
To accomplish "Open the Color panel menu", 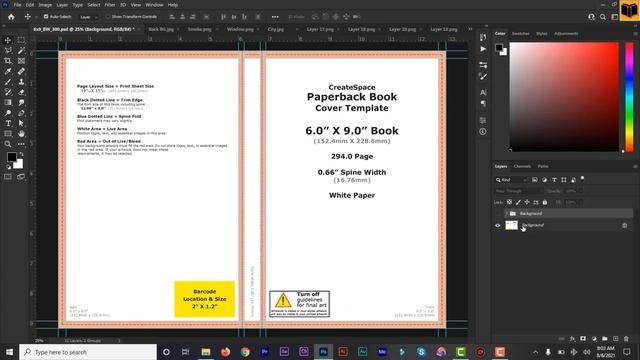I will 635,34.
